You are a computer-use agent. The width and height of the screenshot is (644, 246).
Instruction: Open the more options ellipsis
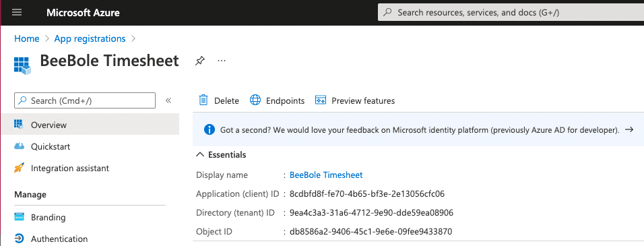tap(222, 61)
